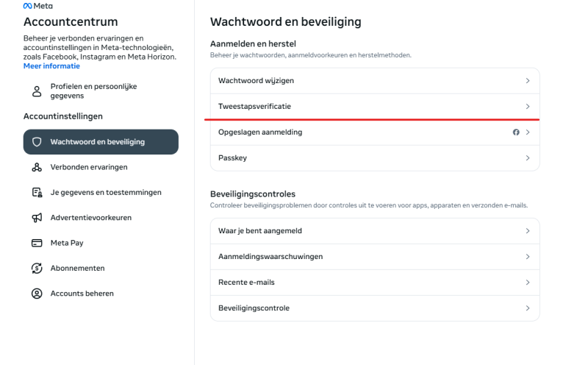The height and width of the screenshot is (365, 588).
Task: Expand Wachtwoord wijzigen via its chevron
Action: coord(528,80)
